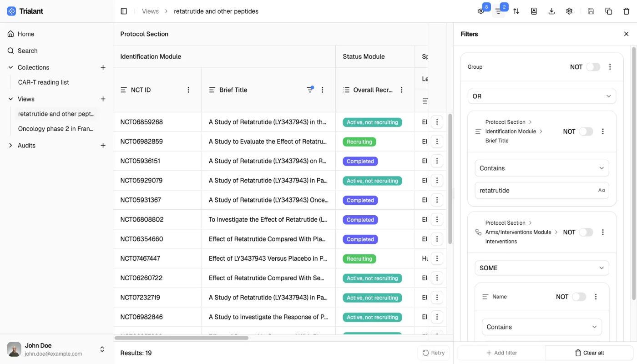
Task: Click Recruiting status for NCT06982859
Action: (x=359, y=142)
